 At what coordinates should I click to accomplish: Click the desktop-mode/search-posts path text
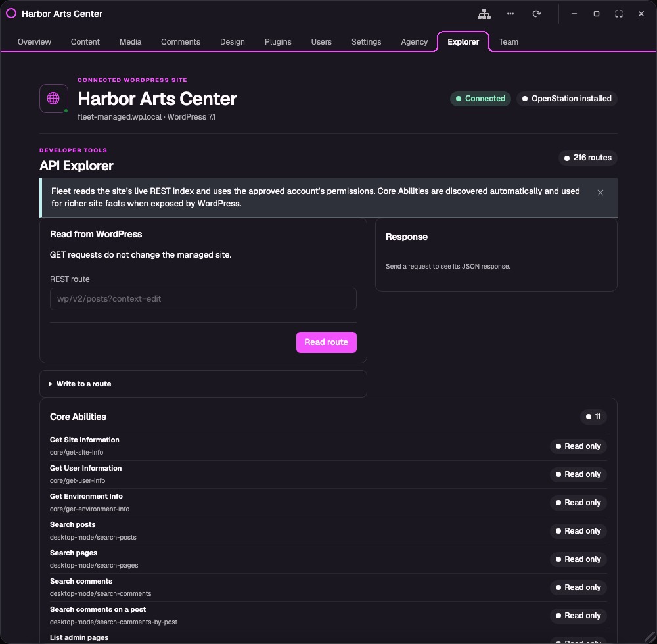93,537
